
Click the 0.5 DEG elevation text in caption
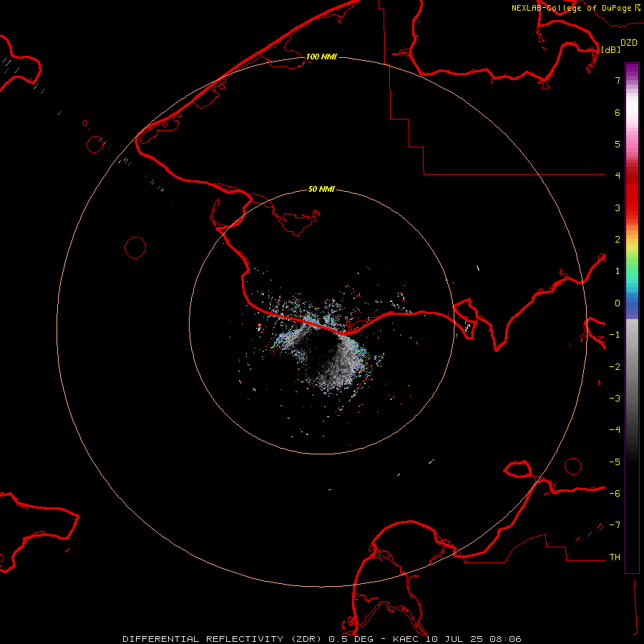tap(351, 639)
